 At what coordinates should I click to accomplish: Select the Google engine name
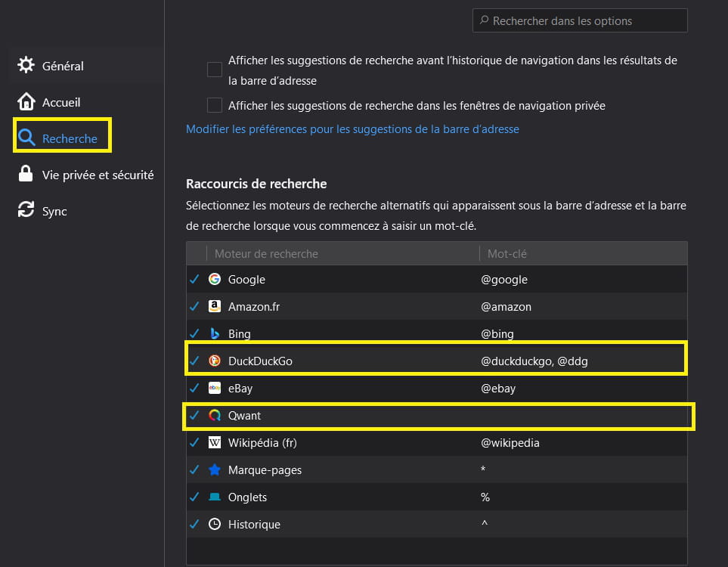(x=246, y=280)
